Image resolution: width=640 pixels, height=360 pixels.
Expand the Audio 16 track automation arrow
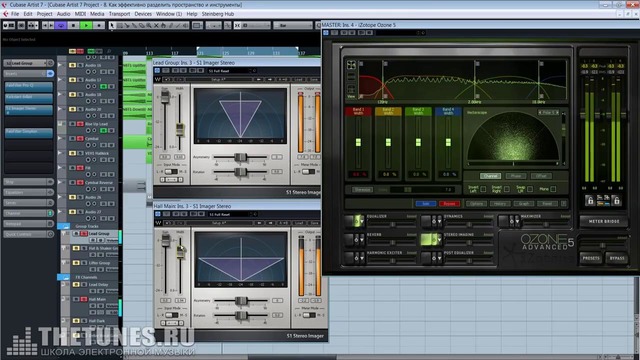click(x=61, y=65)
